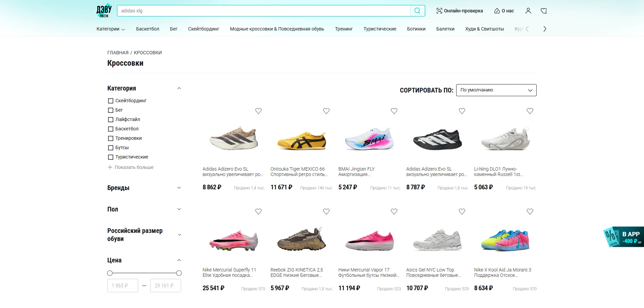Add Reebok ZIG KINETICA 2,5 to wishlist
This screenshot has height=308, width=644.
point(326,211)
